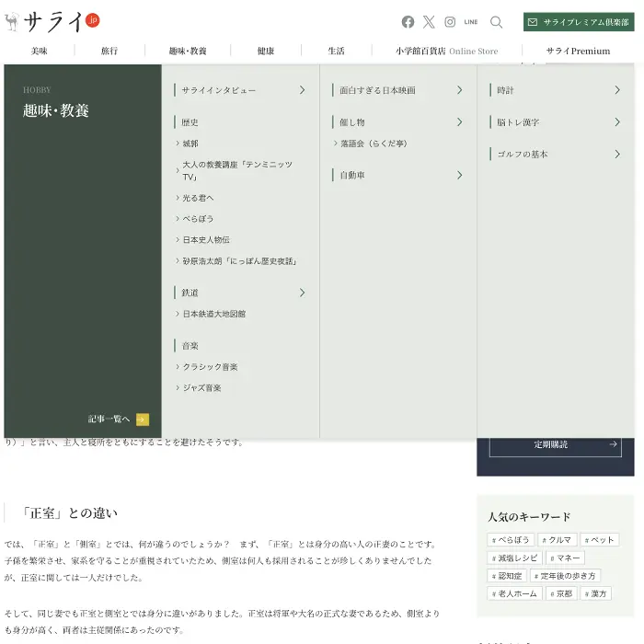Viewport: 644px width, 644px height.
Task: Expand the 催し物 chevron arrow
Action: pos(459,122)
